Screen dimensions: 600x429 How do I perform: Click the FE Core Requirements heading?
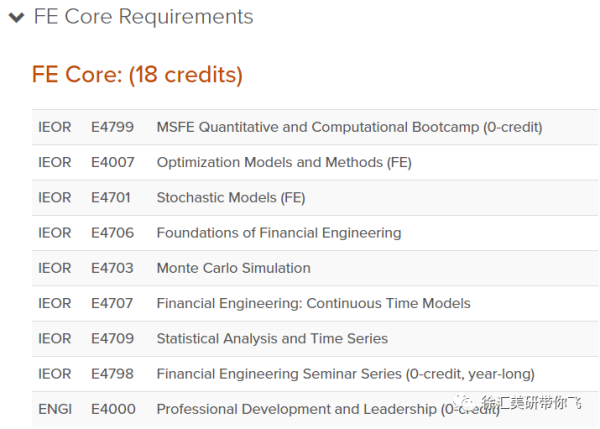[143, 17]
